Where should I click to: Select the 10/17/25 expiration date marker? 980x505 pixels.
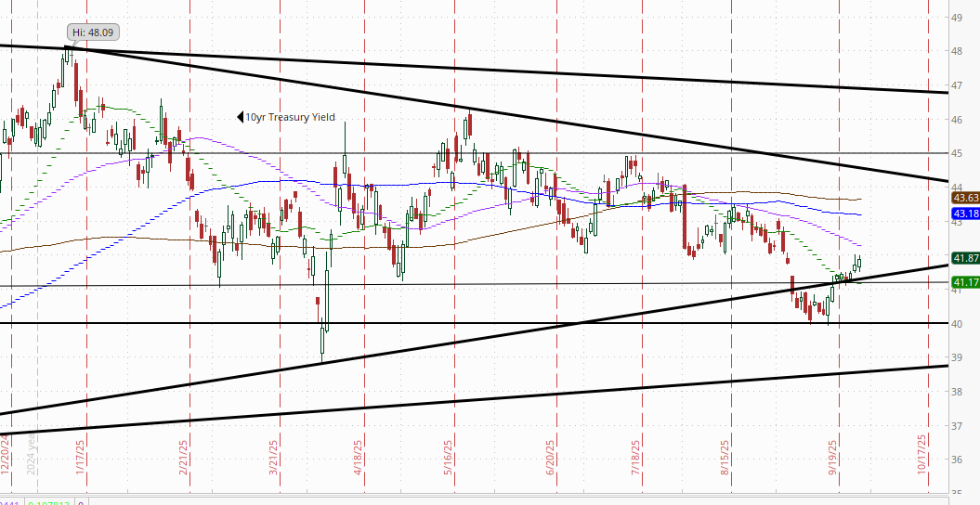click(921, 456)
